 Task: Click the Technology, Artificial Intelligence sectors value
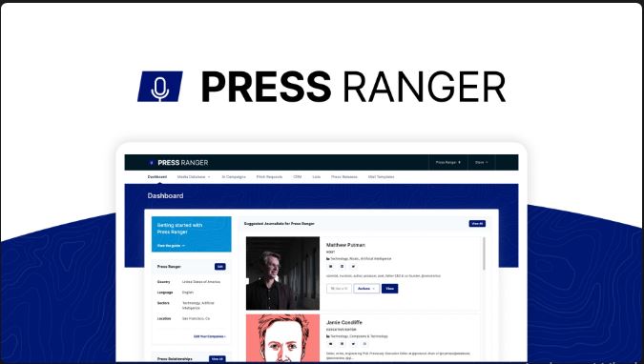[x=198, y=305]
